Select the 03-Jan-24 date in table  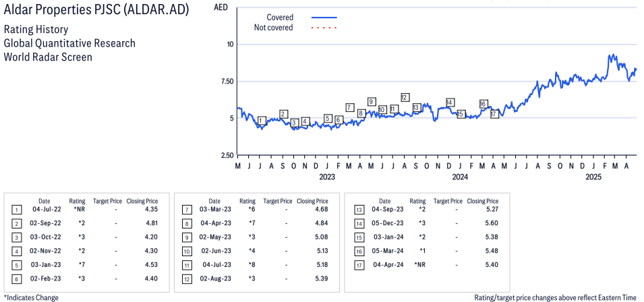pyautogui.click(x=388, y=237)
